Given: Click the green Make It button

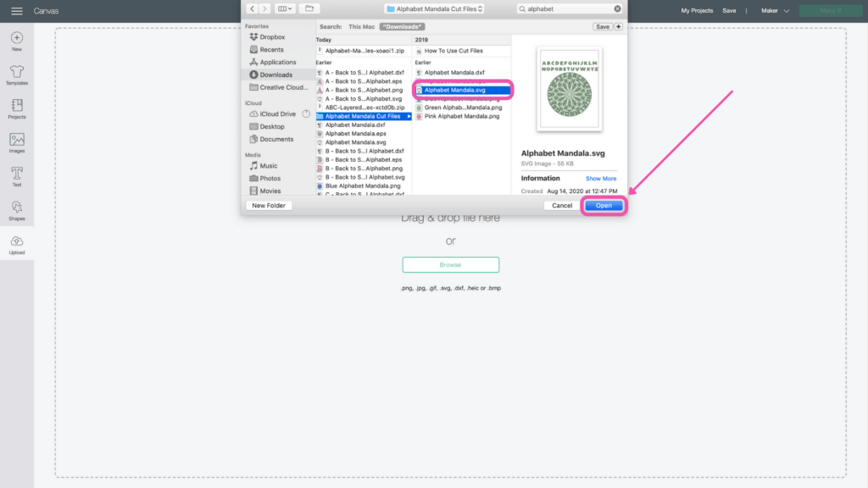Looking at the screenshot, I should (831, 10).
